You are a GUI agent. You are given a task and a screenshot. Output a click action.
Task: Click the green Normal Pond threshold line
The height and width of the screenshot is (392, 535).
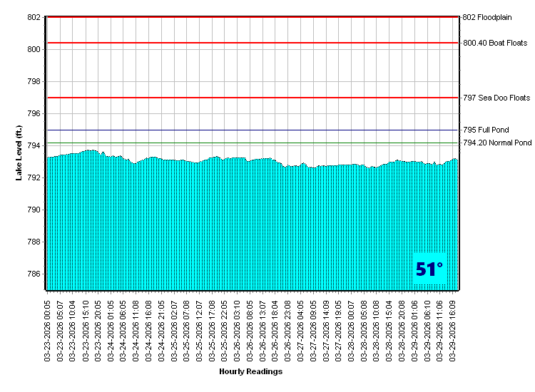point(250,143)
